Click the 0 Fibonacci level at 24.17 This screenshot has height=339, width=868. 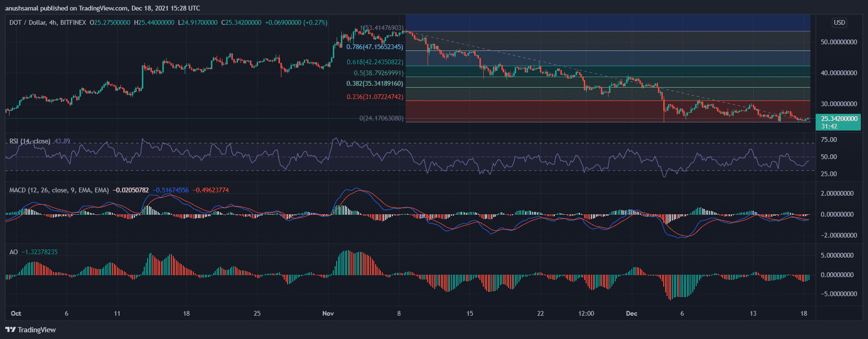381,118
